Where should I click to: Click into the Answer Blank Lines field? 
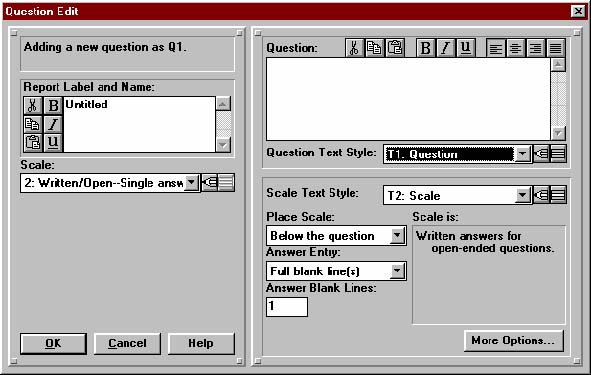tap(287, 307)
